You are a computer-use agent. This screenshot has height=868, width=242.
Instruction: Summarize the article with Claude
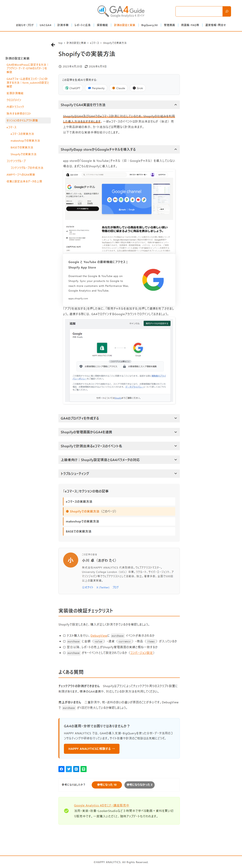click(119, 88)
